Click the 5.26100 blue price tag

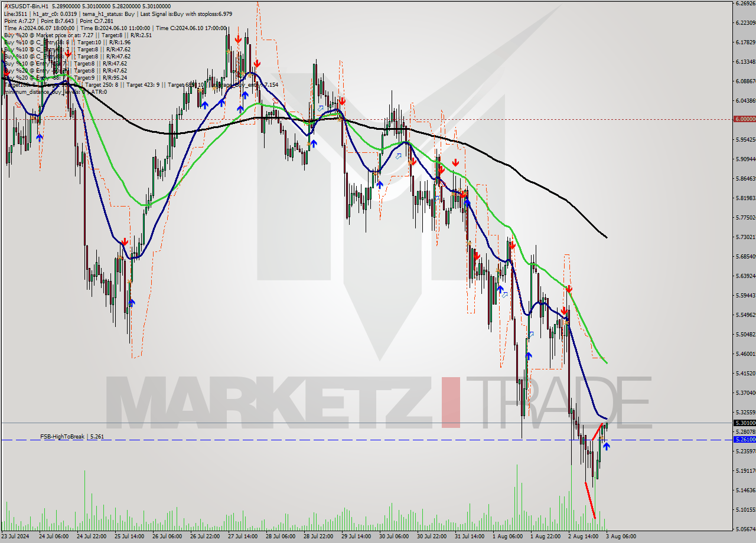coord(744,440)
